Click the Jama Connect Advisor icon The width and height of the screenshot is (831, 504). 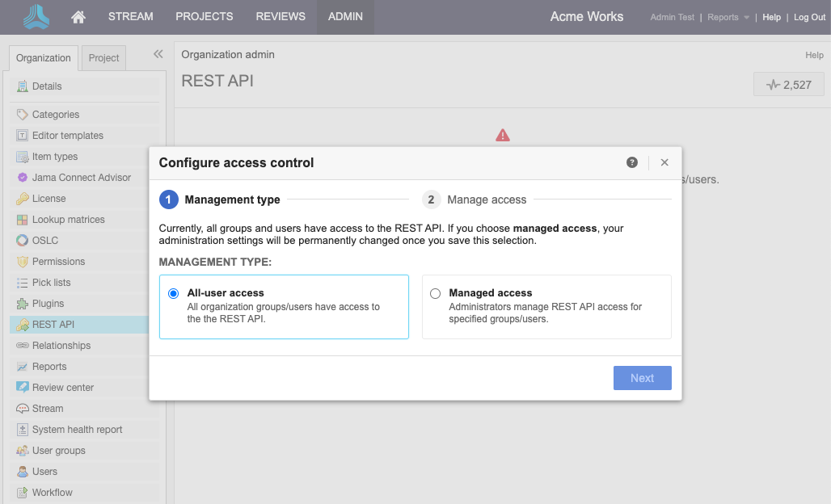point(23,178)
